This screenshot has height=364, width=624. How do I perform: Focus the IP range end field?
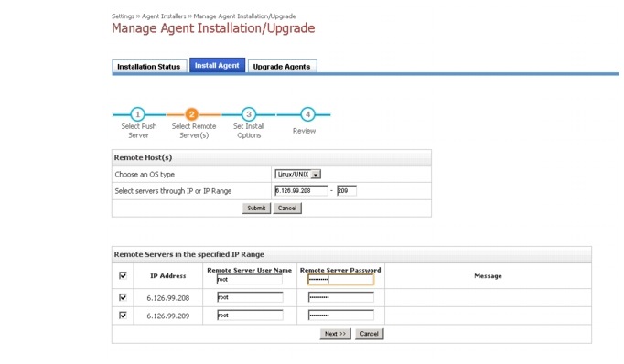click(347, 191)
